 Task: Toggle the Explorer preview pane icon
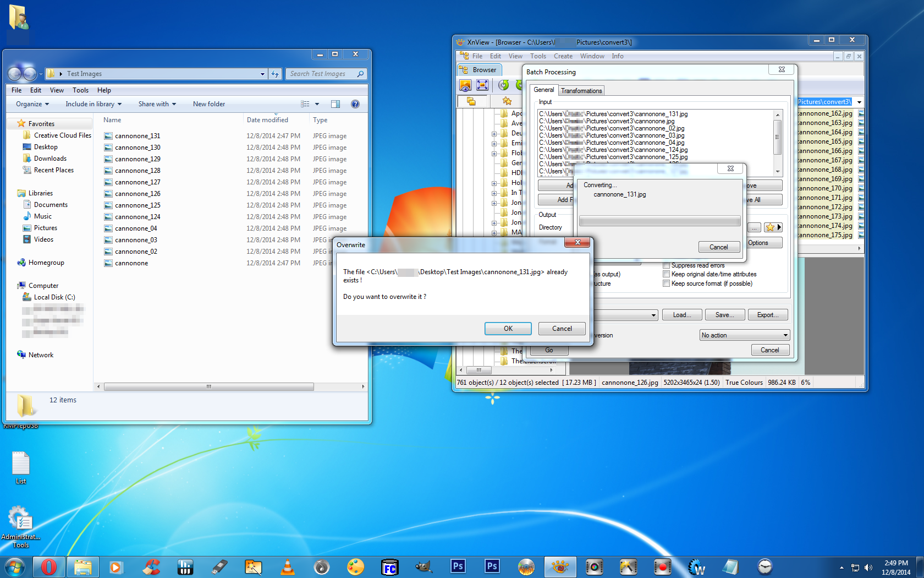click(x=335, y=104)
